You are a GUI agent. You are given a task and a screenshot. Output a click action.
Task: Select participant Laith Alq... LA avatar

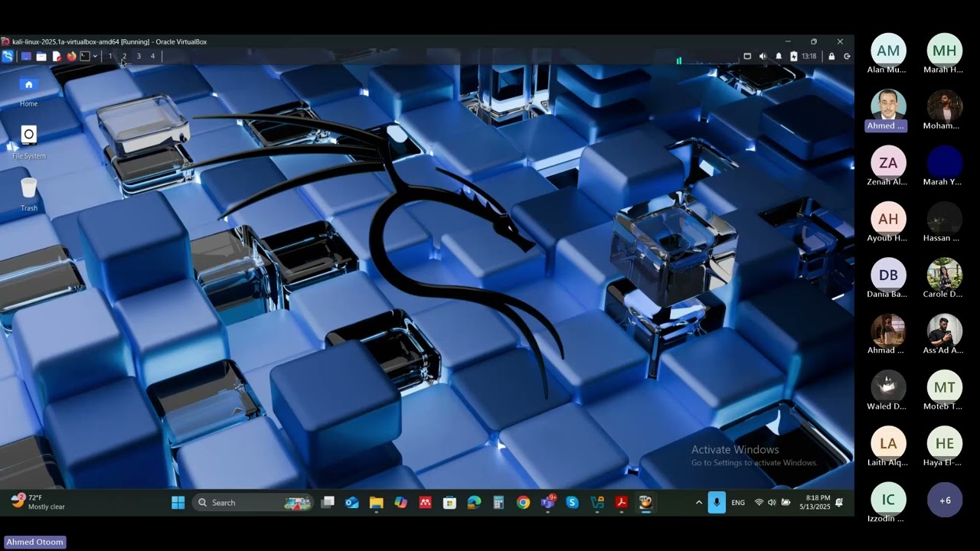[888, 444]
